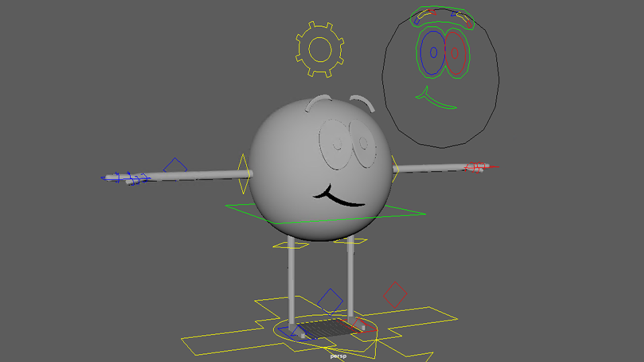
Task: Select the blue finger controls on the hand
Action: 125,178
